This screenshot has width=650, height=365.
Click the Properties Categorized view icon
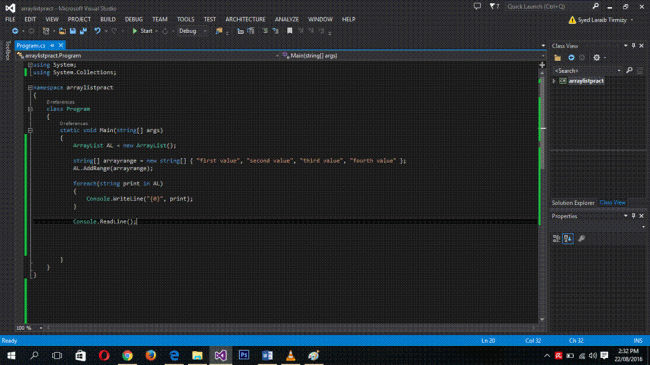[556, 238]
